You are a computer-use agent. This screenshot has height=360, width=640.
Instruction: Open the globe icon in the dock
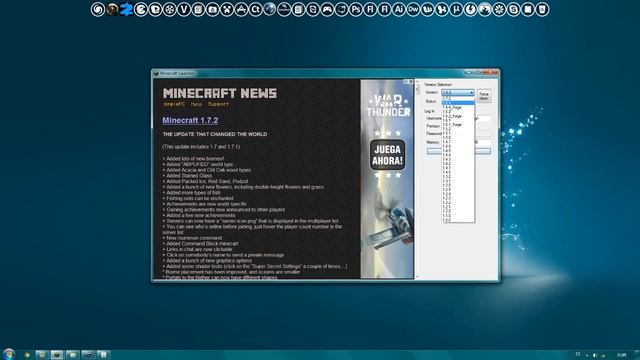[269, 9]
